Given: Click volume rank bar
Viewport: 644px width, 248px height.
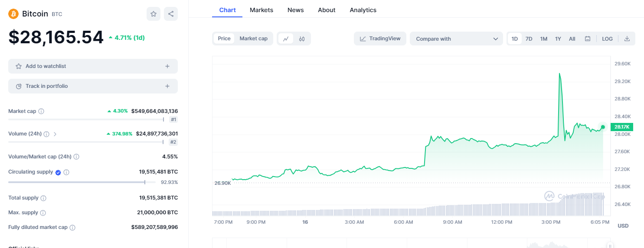Looking at the screenshot, I should point(86,142).
